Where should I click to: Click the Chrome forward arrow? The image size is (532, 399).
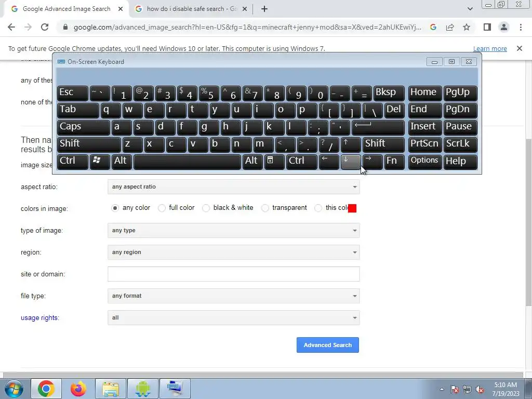28,27
